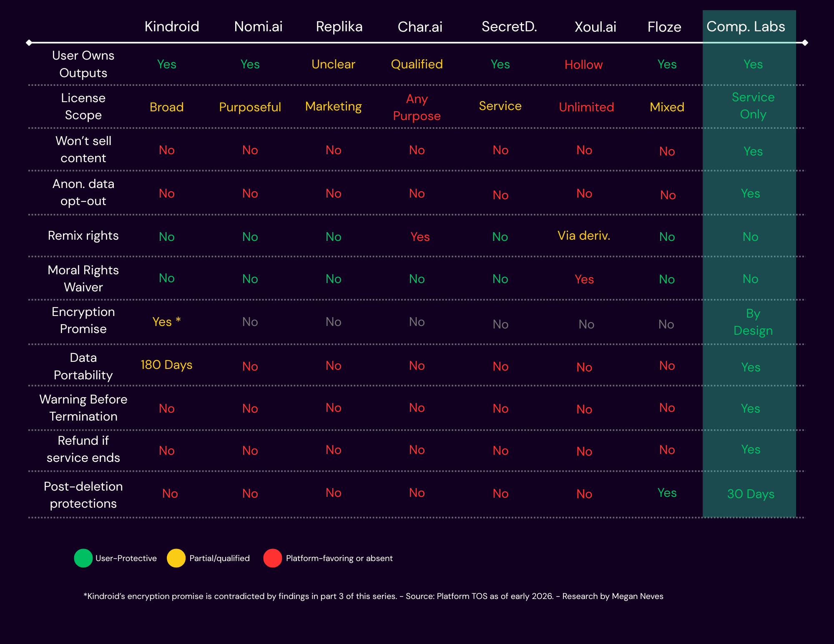Click the 'Refund if service ends' row label
Viewport: 834px width, 644px height.
83,449
